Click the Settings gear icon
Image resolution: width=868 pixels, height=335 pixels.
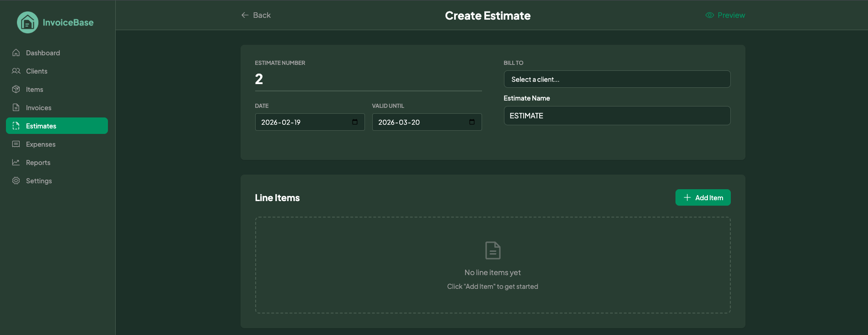(x=16, y=181)
